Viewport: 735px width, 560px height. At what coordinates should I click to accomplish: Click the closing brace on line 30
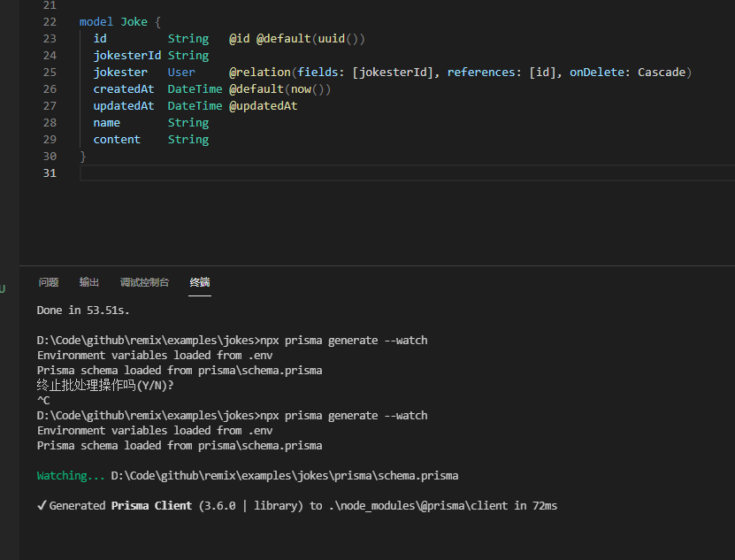click(x=82, y=156)
